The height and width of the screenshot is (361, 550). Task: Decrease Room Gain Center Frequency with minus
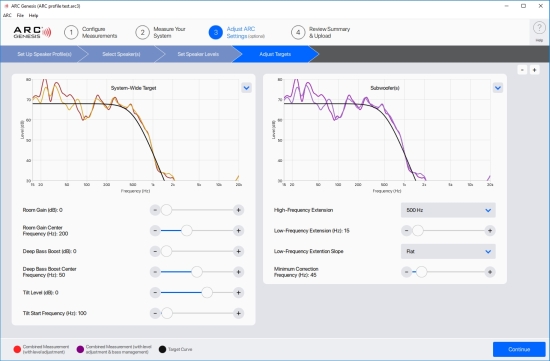pos(155,230)
